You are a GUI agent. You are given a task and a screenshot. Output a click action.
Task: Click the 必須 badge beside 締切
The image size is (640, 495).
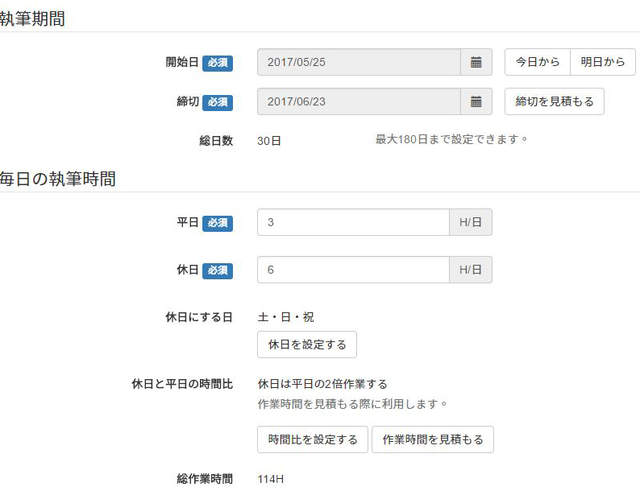pos(217,102)
